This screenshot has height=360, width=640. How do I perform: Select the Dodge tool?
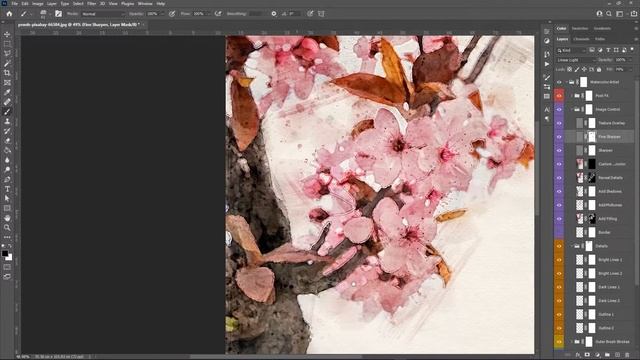coord(7,170)
